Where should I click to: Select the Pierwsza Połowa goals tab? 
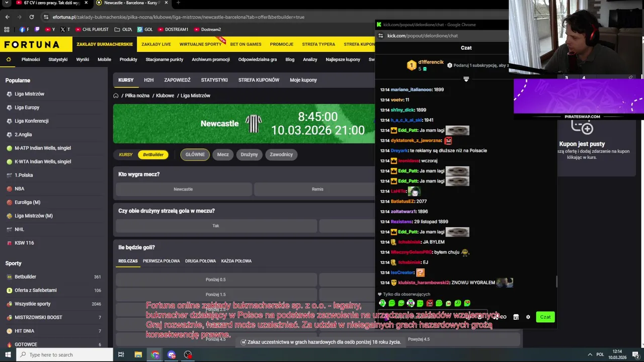tap(161, 261)
